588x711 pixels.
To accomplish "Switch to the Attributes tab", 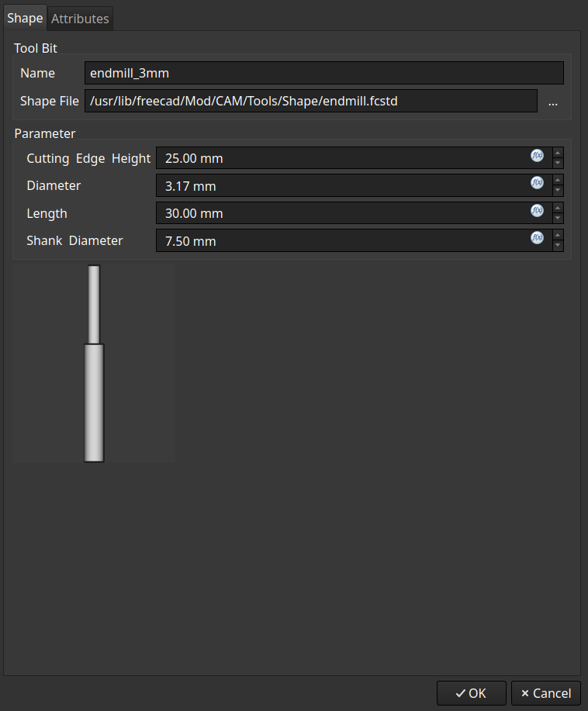I will (x=80, y=19).
